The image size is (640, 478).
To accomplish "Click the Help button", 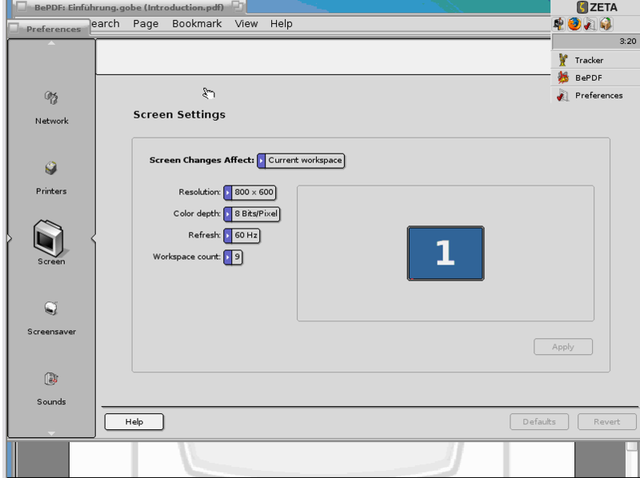I will [x=134, y=422].
